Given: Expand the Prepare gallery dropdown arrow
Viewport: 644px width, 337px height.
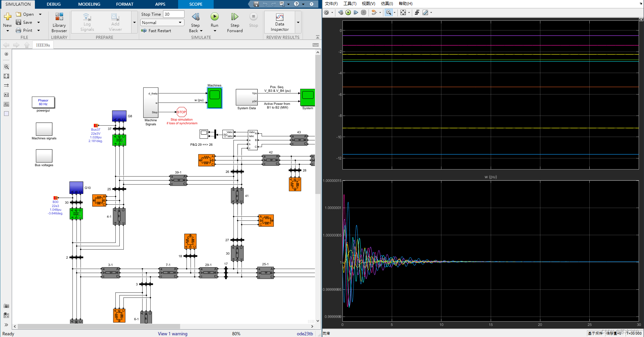Looking at the screenshot, I should coord(135,22).
